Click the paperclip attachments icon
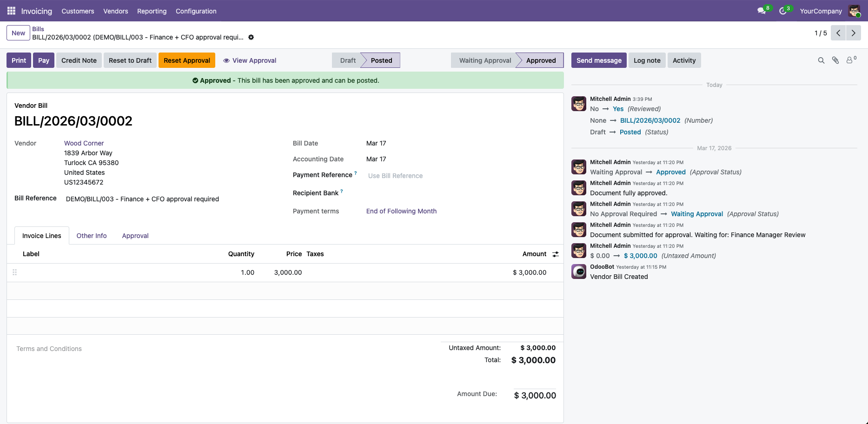This screenshot has width=868, height=424. (835, 60)
